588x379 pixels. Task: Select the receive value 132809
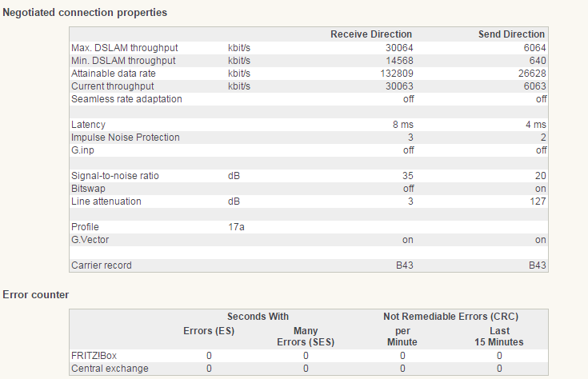coord(396,73)
